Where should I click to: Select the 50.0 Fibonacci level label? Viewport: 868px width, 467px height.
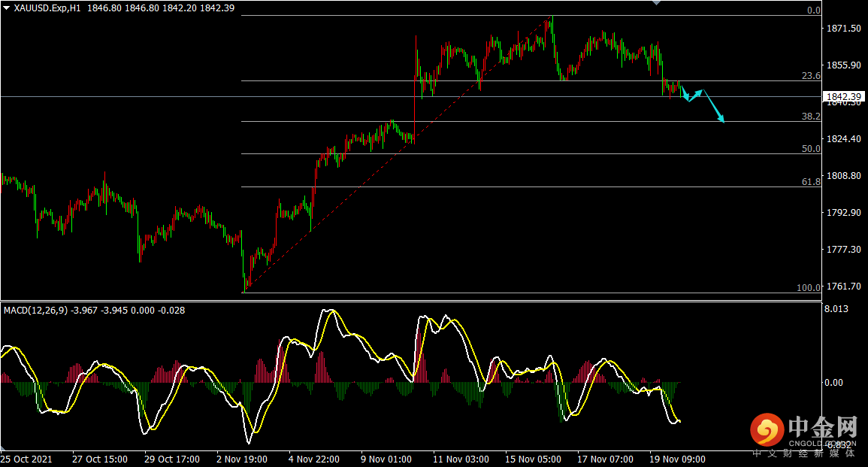tap(810, 149)
